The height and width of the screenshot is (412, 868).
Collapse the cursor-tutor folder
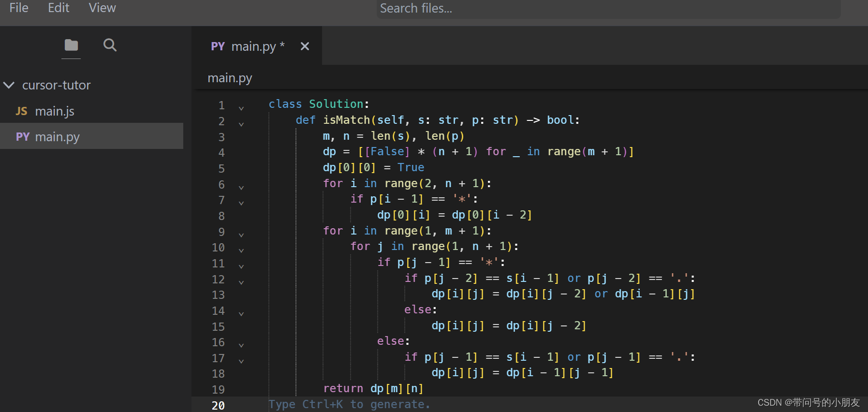coord(9,85)
